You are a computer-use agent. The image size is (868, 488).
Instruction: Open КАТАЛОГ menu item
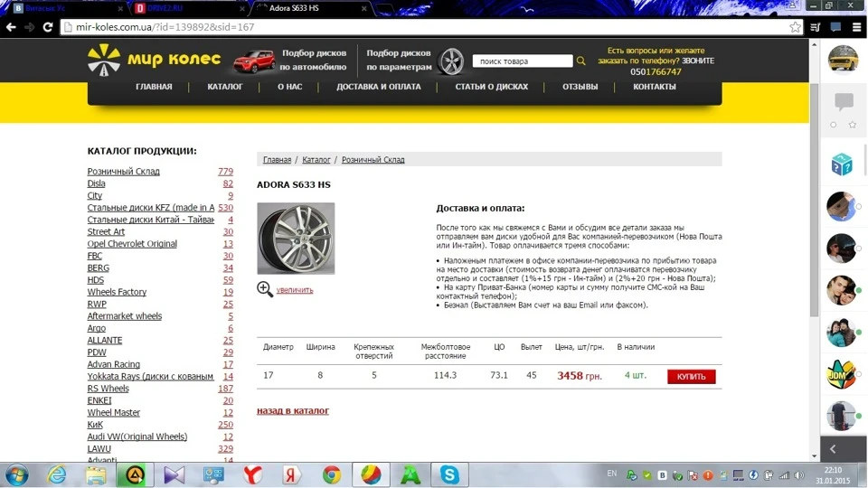[x=225, y=87]
